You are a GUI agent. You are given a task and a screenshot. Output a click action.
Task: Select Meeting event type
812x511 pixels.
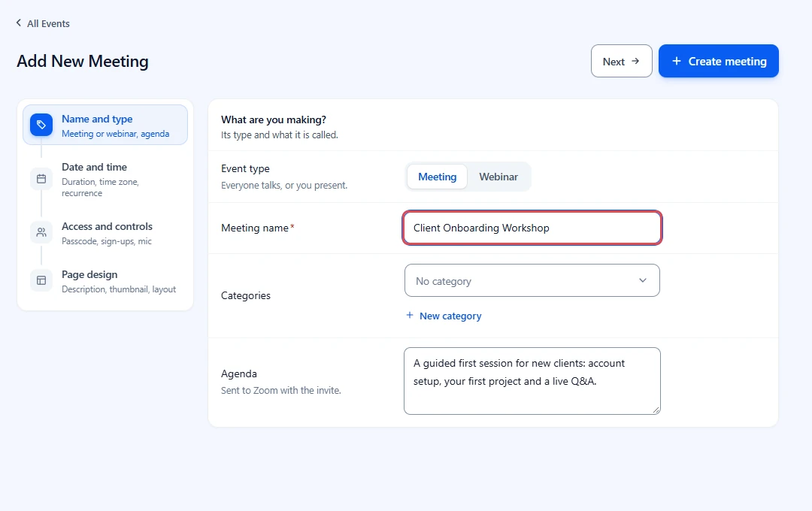[437, 177]
